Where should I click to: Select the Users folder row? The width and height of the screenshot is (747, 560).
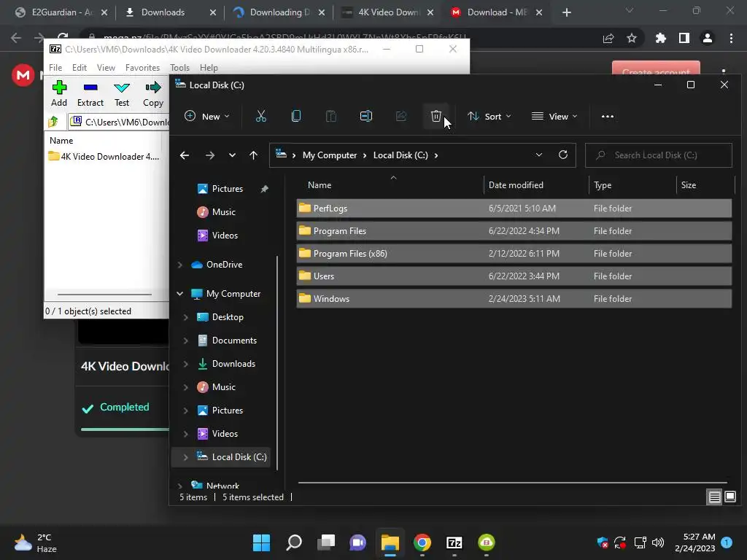coord(514,276)
